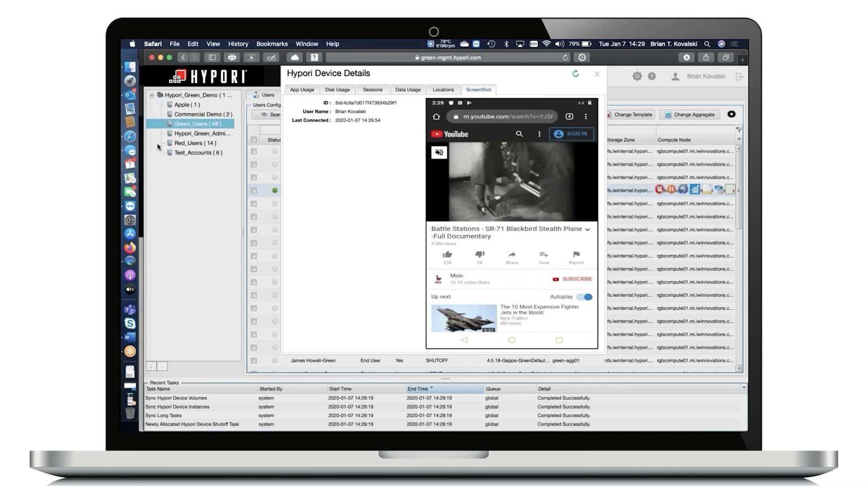Tap the thumbs down dislike icon

(x=479, y=254)
